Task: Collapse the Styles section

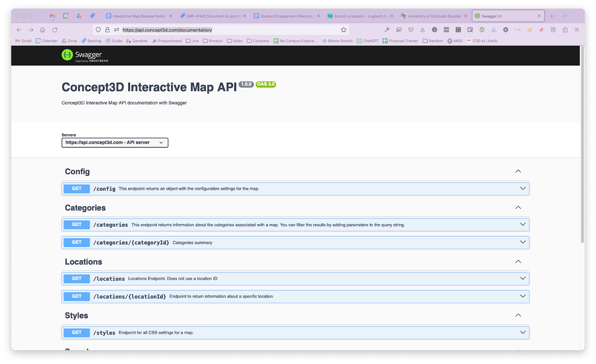Action: tap(518, 315)
